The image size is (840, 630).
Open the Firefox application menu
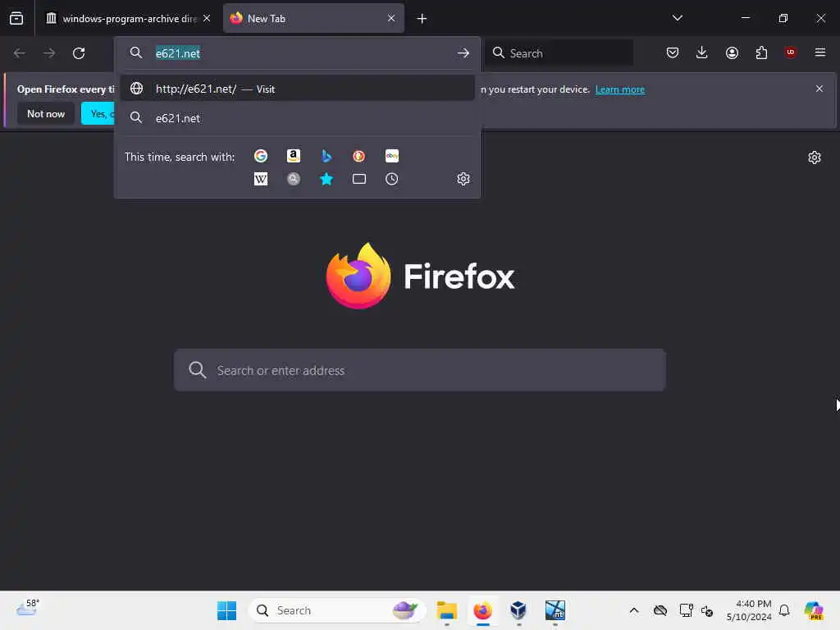[820, 52]
